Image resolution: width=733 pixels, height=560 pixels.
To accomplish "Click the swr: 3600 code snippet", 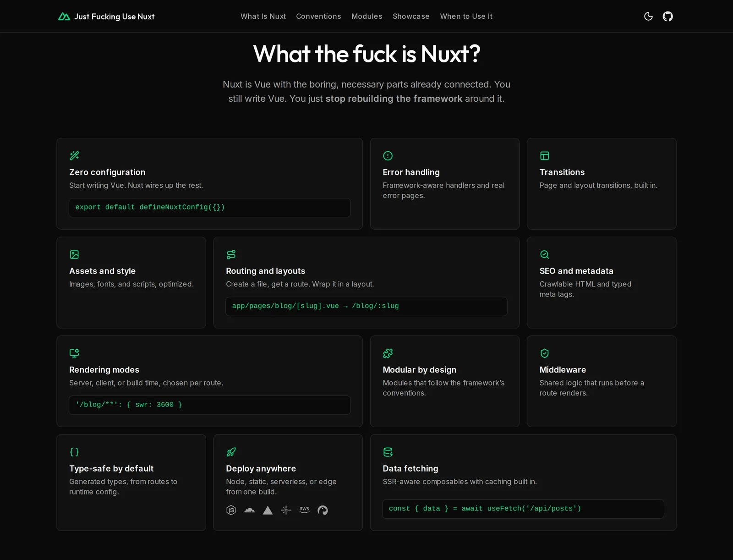I will 209,405.
